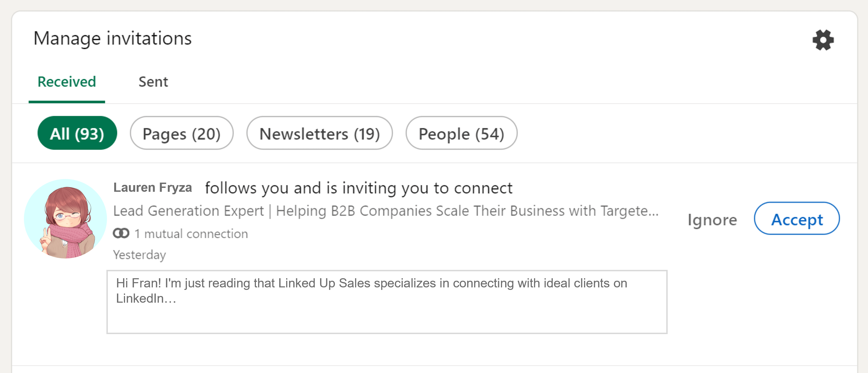This screenshot has height=373, width=868.
Task: Click the Lead Generation Expert headline
Action: click(x=386, y=211)
